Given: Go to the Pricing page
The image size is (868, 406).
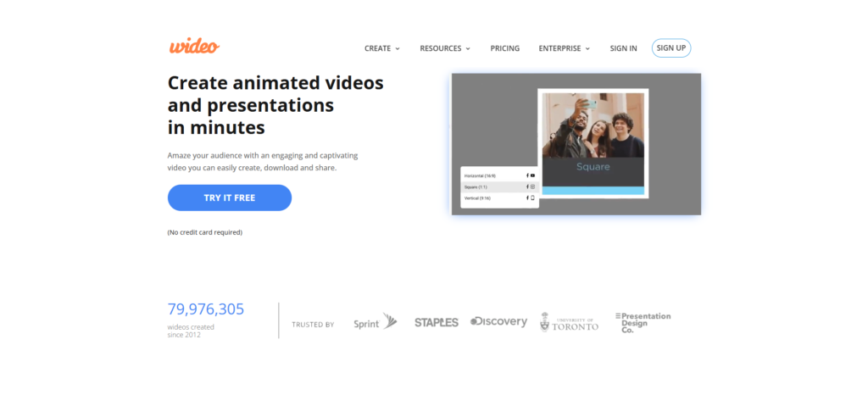Looking at the screenshot, I should pyautogui.click(x=504, y=48).
